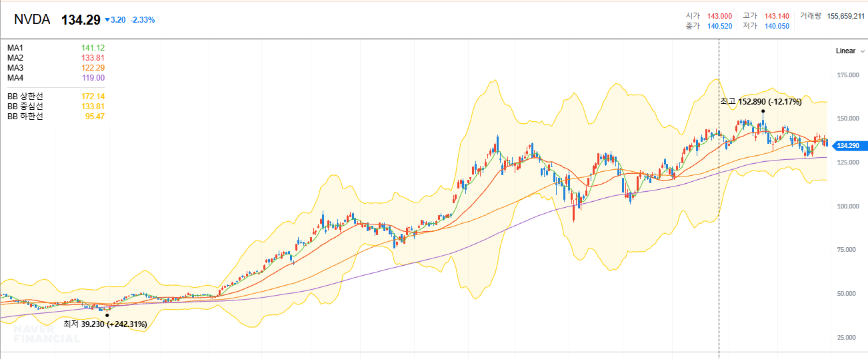868x359 pixels.
Task: Click the 75.000 y-axis label
Action: [848, 250]
